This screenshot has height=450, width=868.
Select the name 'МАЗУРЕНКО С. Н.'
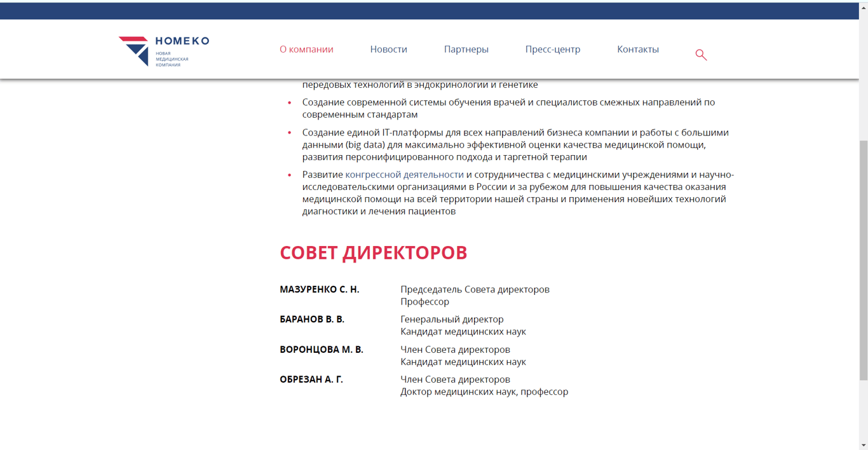click(320, 289)
